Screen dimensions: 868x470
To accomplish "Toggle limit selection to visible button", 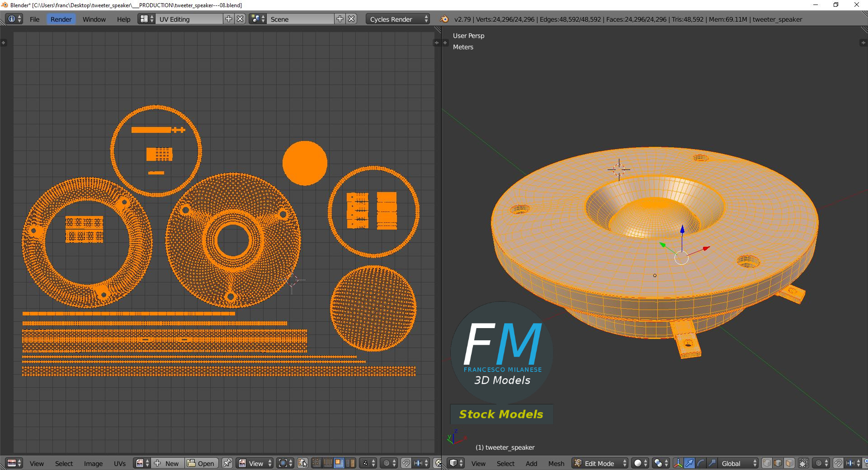I will (803, 463).
